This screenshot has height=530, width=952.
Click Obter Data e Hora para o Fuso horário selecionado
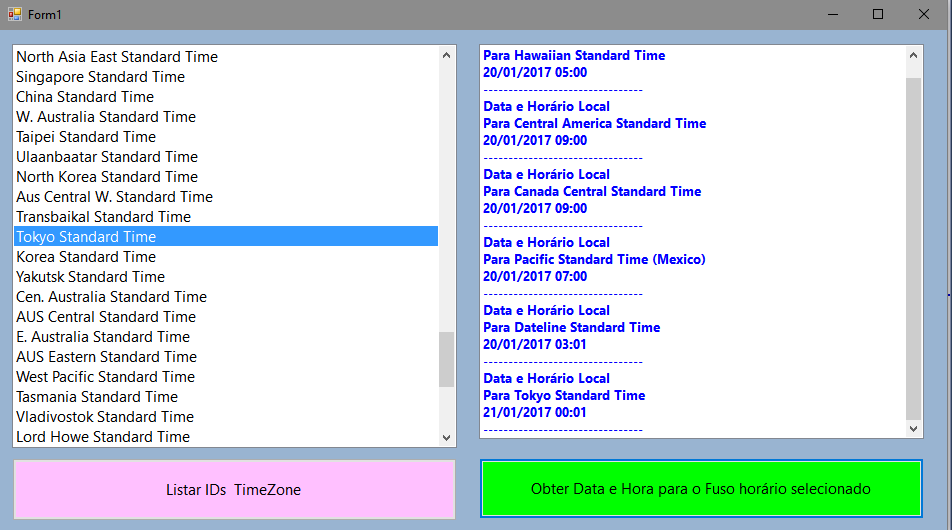pyautogui.click(x=701, y=489)
